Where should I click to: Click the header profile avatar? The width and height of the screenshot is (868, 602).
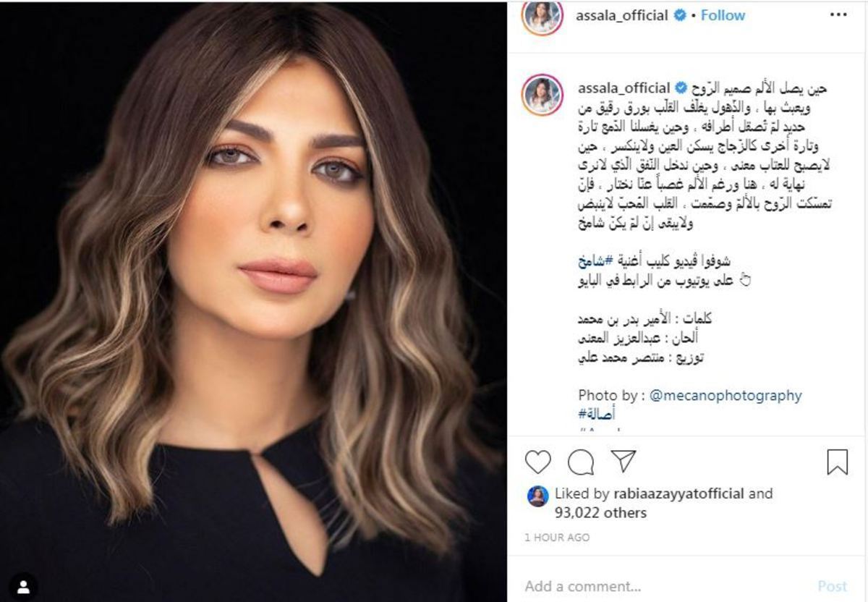[x=542, y=17]
